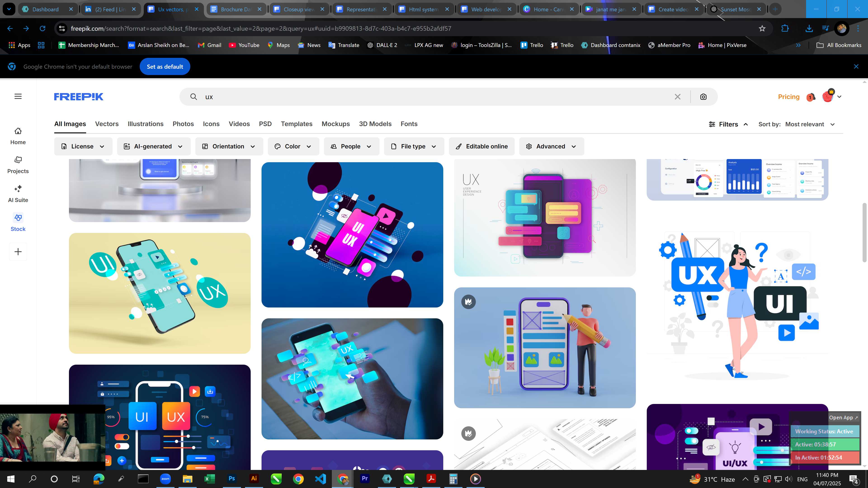Open Home in the Freepik sidebar
This screenshot has height=488, width=868.
[x=18, y=136]
